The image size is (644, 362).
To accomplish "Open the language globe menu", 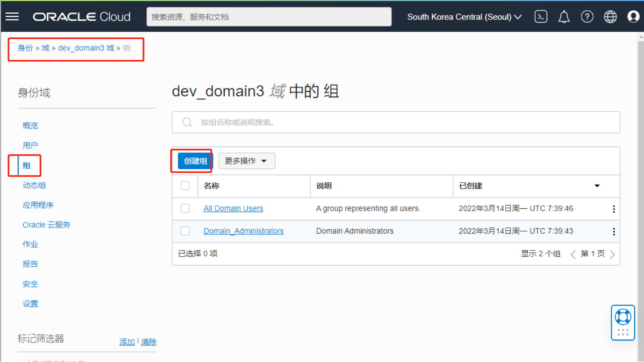I will (610, 17).
